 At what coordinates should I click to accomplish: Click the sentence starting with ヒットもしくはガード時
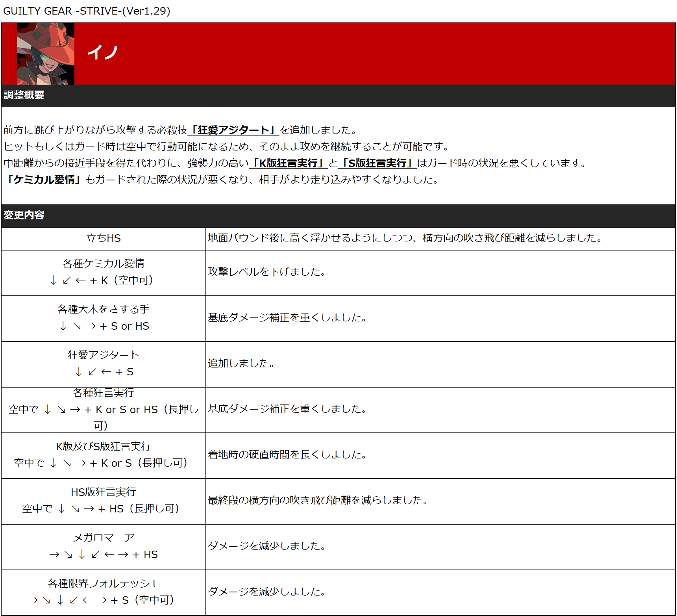coord(228,147)
